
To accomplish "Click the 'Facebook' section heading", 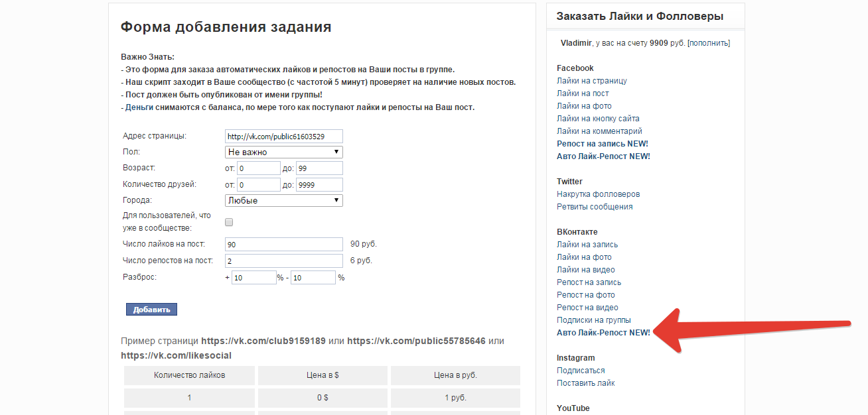I will 575,68.
